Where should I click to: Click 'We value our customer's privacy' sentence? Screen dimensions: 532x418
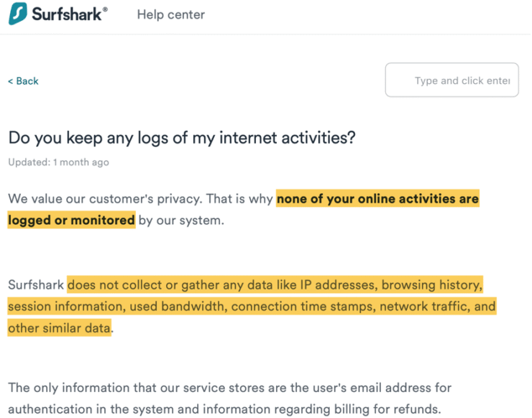[x=105, y=199]
